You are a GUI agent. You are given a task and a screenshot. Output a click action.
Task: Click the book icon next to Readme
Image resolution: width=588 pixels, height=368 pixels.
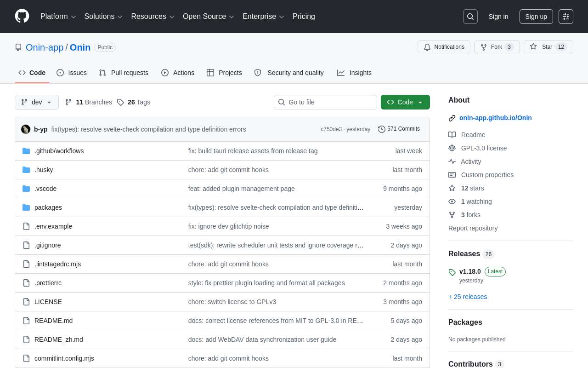[452, 135]
